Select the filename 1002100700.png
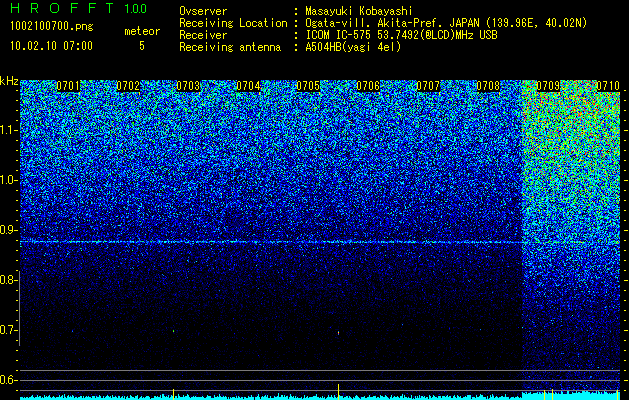This screenshot has height=400, width=629. pos(52,27)
